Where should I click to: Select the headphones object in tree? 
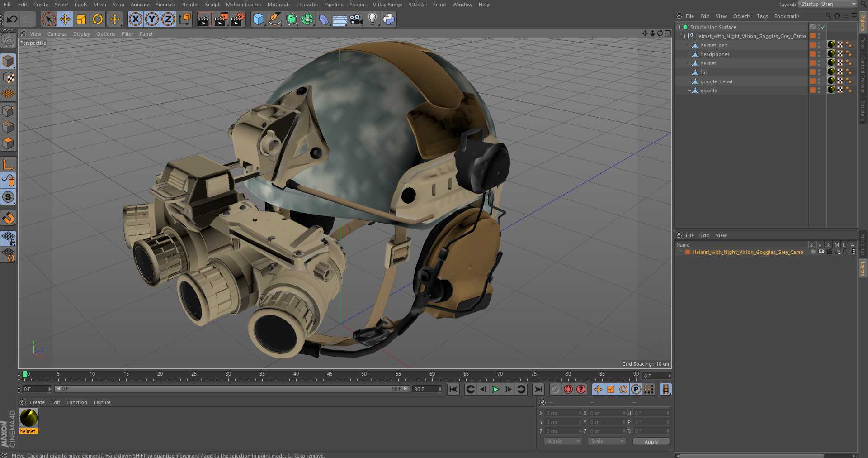[715, 54]
